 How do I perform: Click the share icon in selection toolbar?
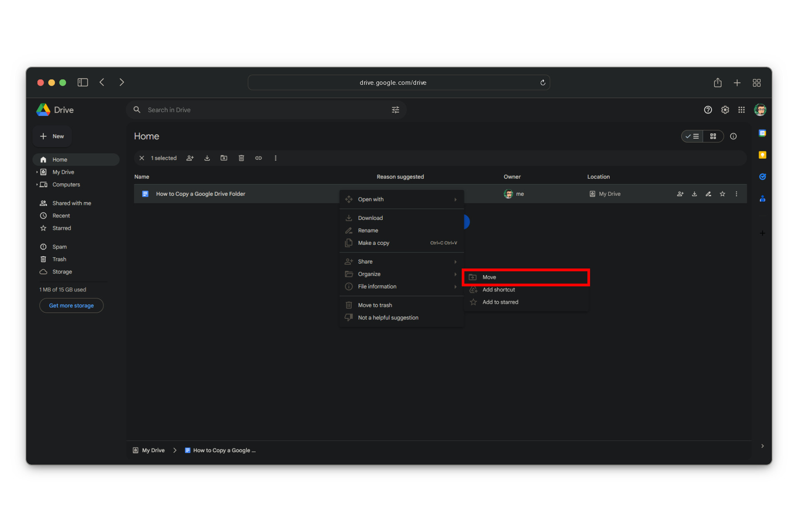[x=190, y=158]
